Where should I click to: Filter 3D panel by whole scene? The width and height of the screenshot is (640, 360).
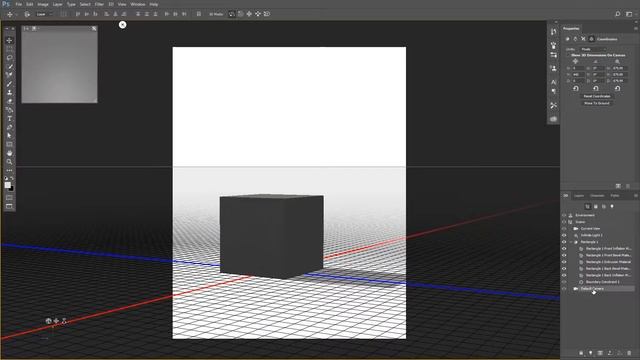(x=588, y=207)
